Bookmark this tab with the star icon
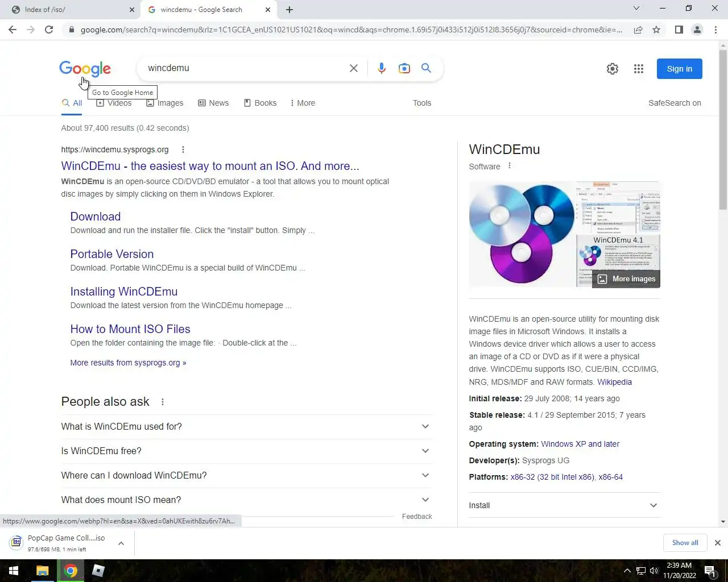Screen dimensions: 728x582 [656, 30]
